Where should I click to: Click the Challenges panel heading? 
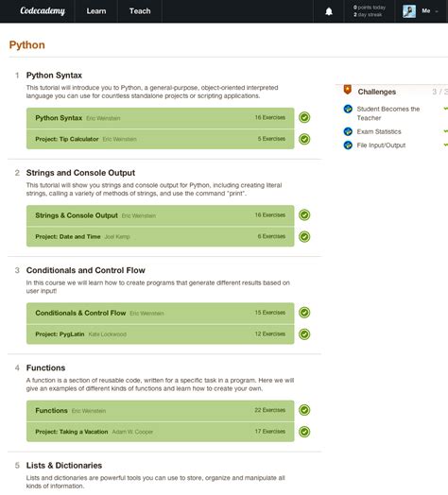377,92
